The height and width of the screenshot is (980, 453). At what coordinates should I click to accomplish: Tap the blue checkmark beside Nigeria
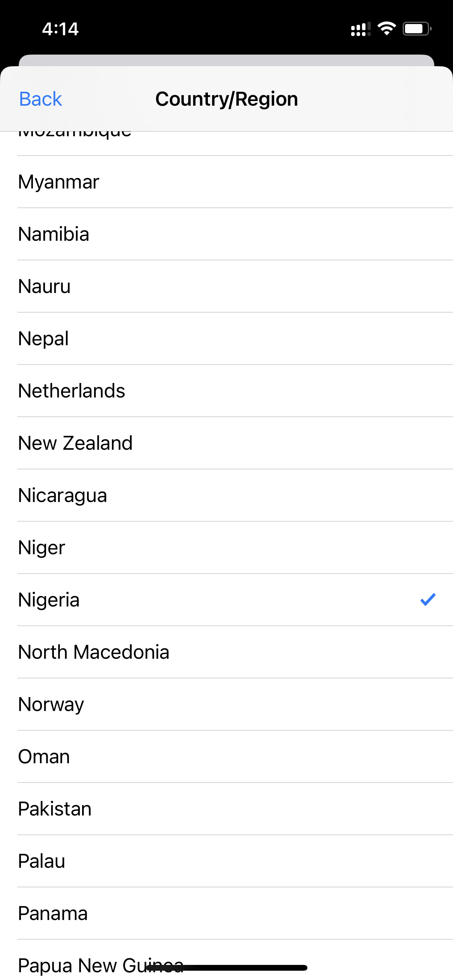tap(428, 600)
